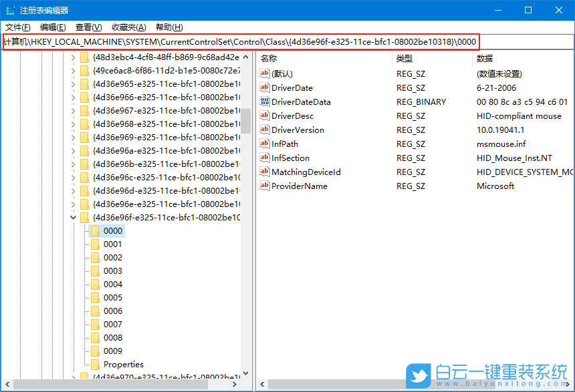Click the ab string icon beside DriverDesc
575x392 pixels.
266,116
